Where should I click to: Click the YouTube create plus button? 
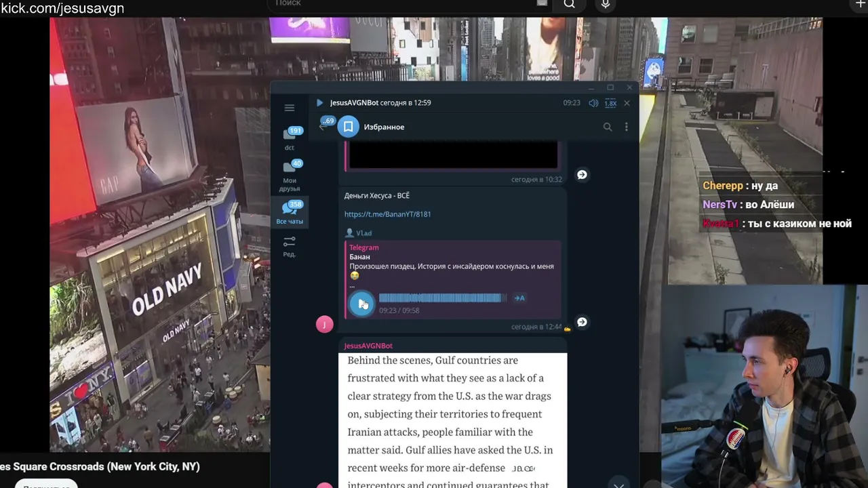coord(861,4)
